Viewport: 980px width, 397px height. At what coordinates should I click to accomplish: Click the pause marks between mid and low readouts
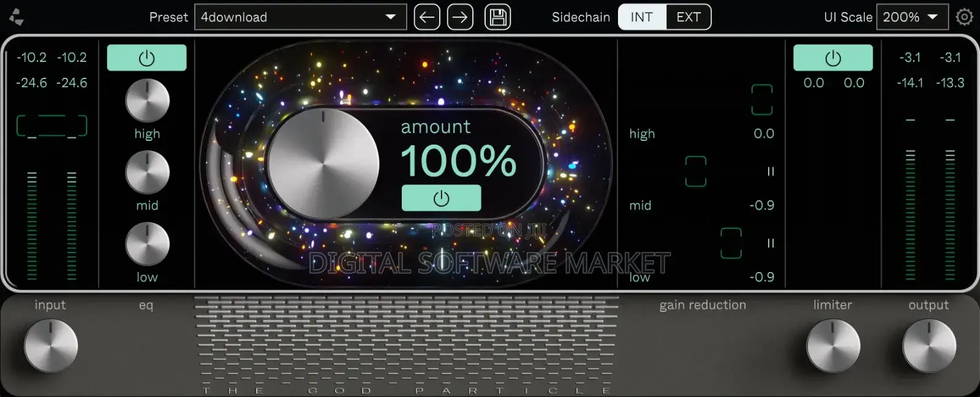tap(771, 243)
